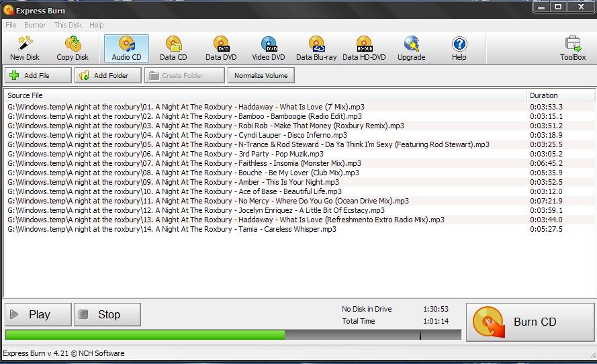This screenshot has width=597, height=364.
Task: Click the 0:06:45.2 duration value
Action: pos(546,163)
